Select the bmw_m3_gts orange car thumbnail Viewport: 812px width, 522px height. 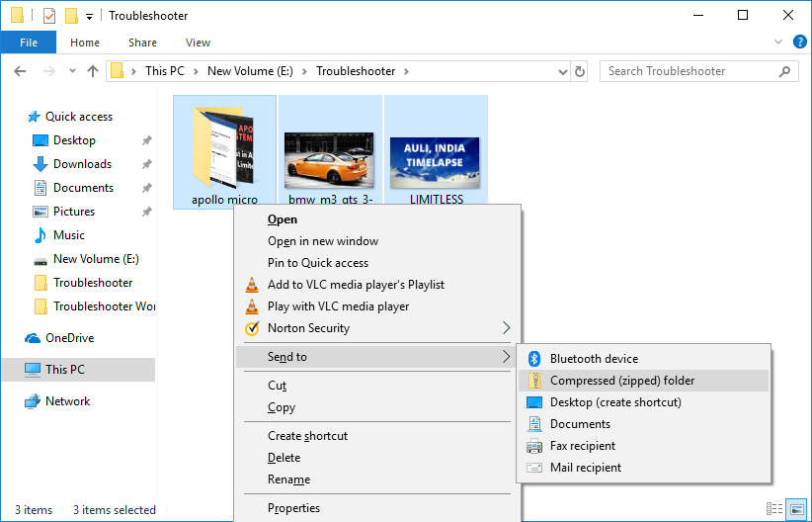point(331,159)
